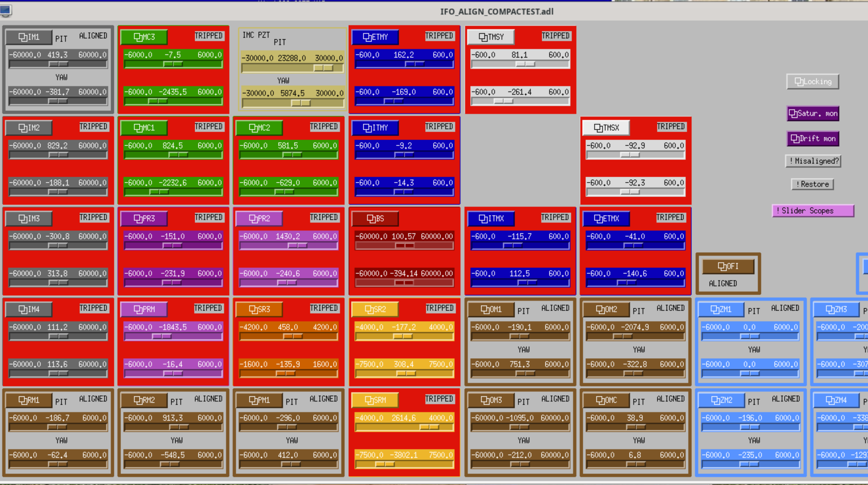The image size is (868, 485).
Task: Click the ITMX yaw offset value 112.5
Action: pos(520,273)
